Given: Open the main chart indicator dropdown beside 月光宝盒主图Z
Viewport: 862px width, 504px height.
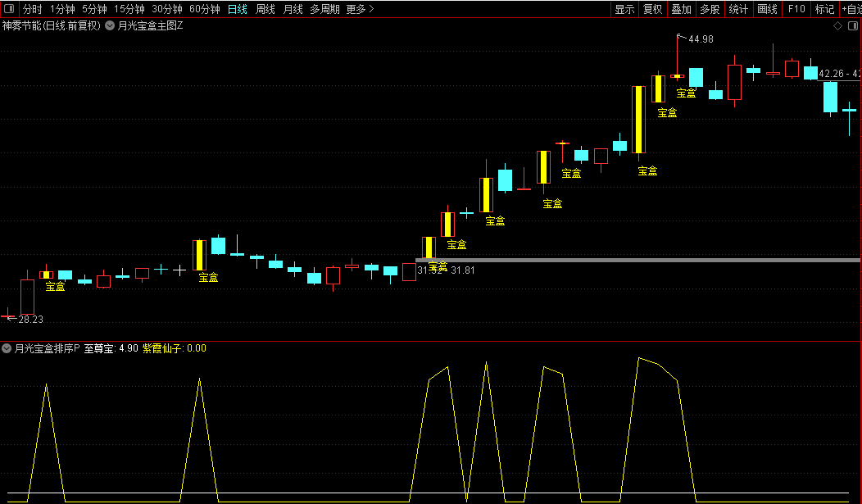Looking at the screenshot, I should [110, 26].
